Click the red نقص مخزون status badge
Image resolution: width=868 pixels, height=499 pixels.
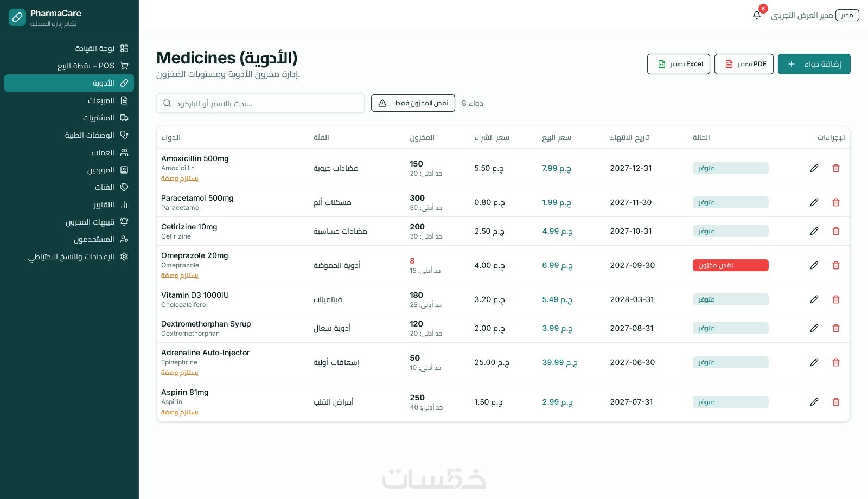coord(730,265)
